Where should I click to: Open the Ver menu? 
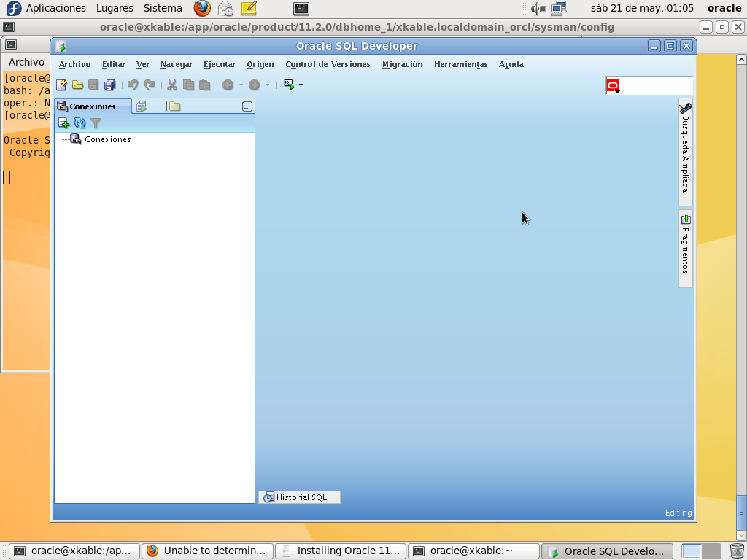pos(142,64)
